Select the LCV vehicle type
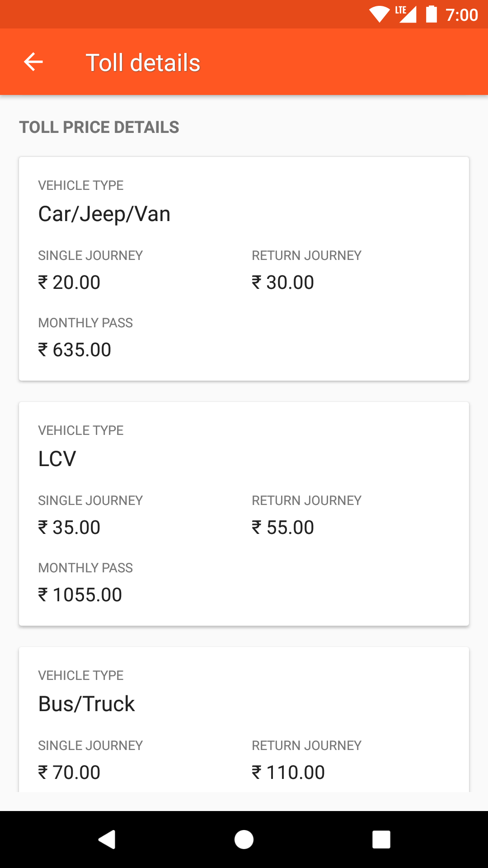The image size is (488, 868). [x=57, y=459]
